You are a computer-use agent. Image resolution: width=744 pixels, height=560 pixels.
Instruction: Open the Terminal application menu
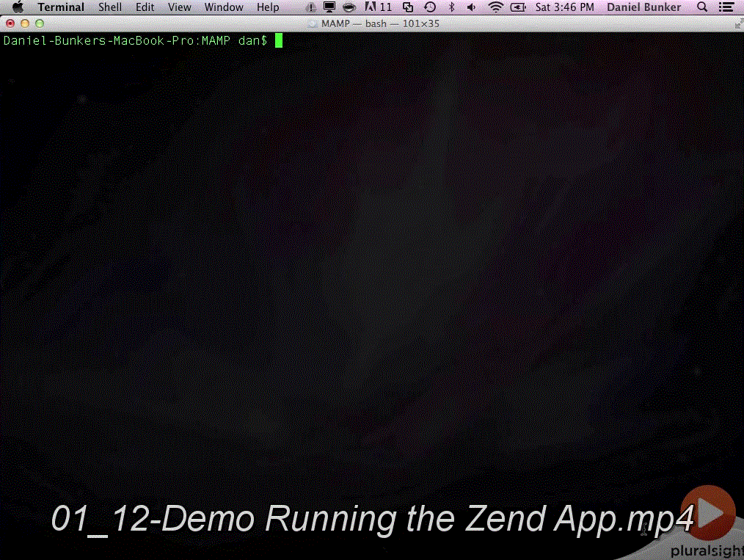(61, 7)
